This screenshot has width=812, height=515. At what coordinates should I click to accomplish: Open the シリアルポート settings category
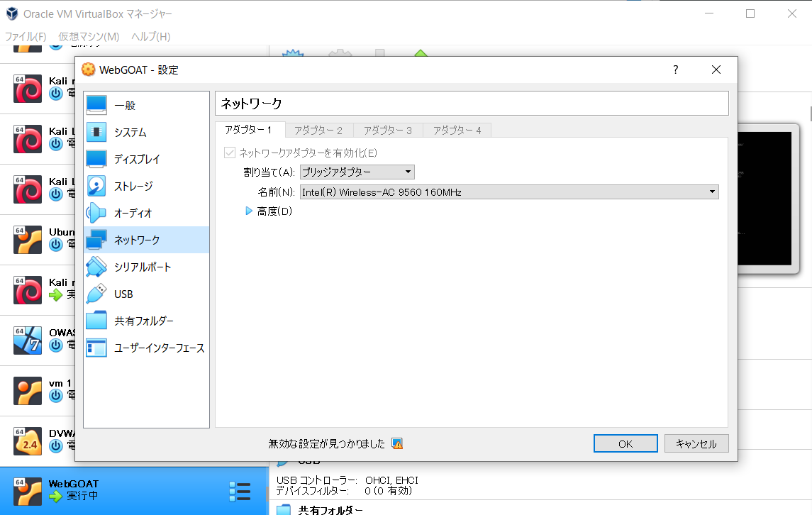(147, 267)
